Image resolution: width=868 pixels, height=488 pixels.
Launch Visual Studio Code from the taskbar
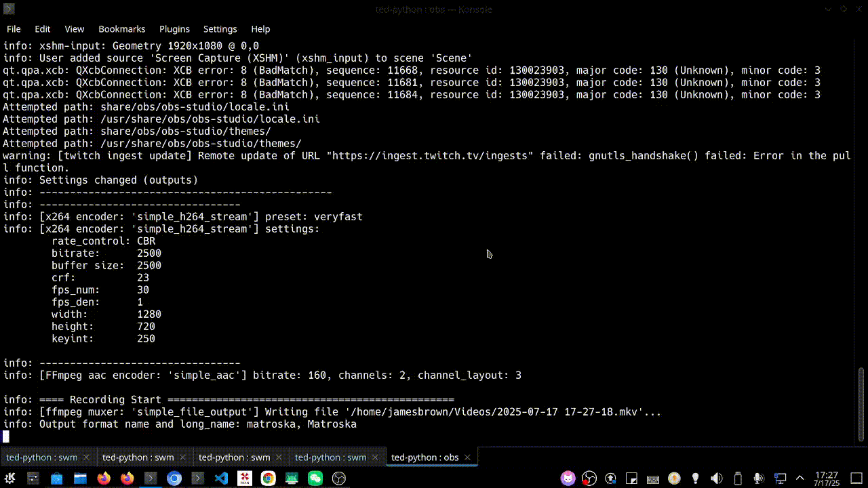(x=221, y=478)
